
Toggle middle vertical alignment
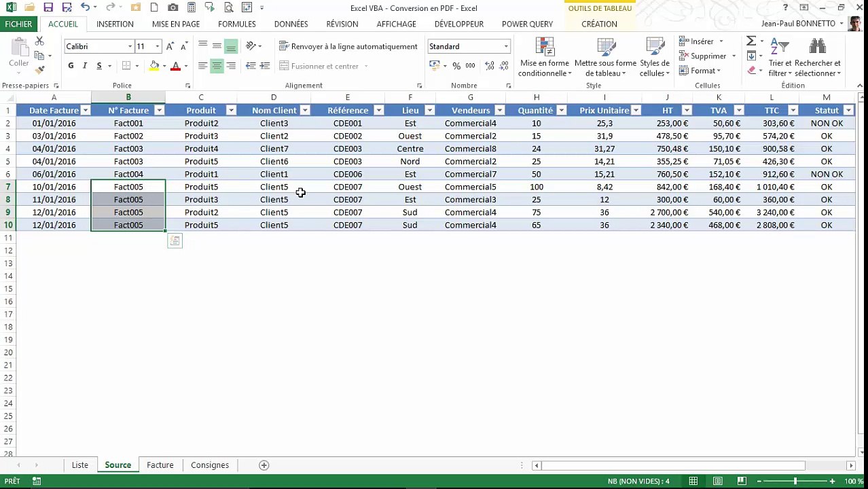(x=217, y=46)
